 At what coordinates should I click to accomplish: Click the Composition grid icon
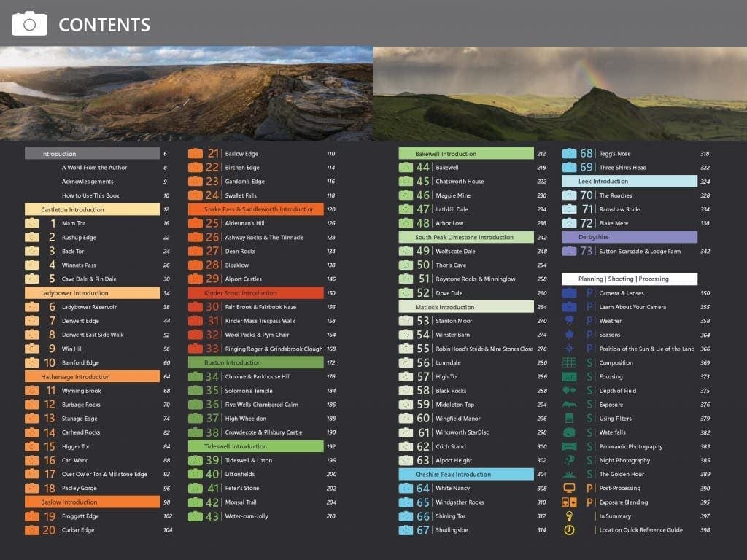(569, 362)
